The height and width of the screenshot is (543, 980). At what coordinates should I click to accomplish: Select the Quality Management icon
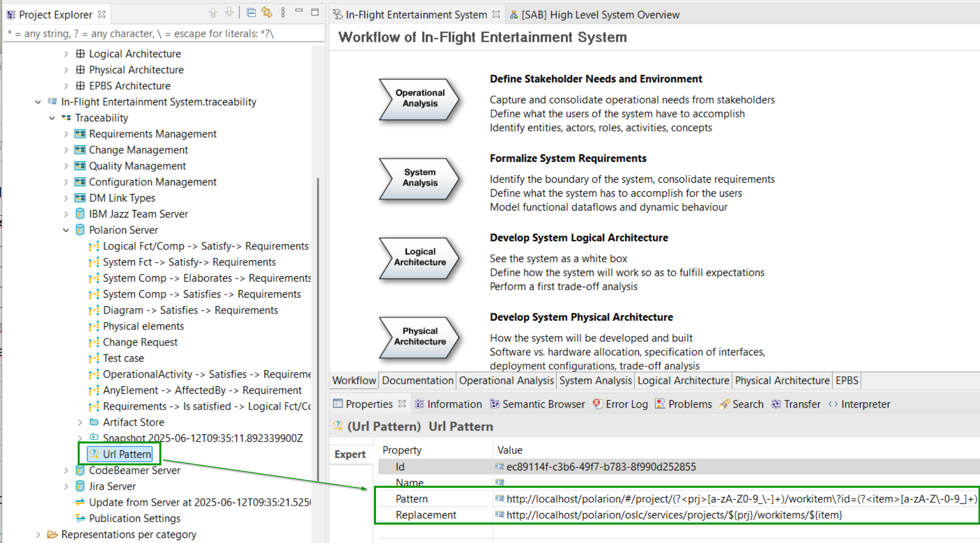pos(80,166)
